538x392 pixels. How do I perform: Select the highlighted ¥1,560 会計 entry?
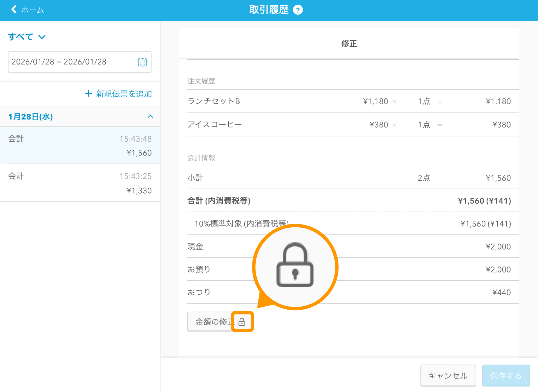pos(80,145)
